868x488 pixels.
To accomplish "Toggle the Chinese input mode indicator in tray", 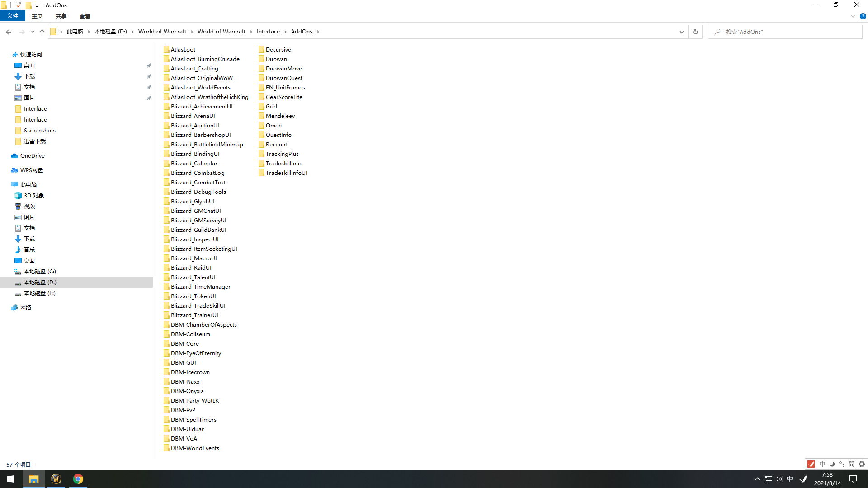I will pyautogui.click(x=789, y=479).
